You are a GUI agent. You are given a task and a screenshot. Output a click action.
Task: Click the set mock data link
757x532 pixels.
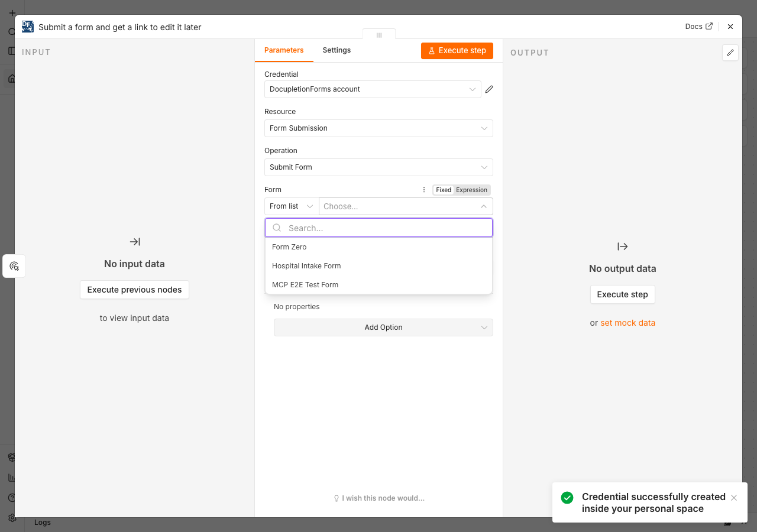(x=627, y=323)
